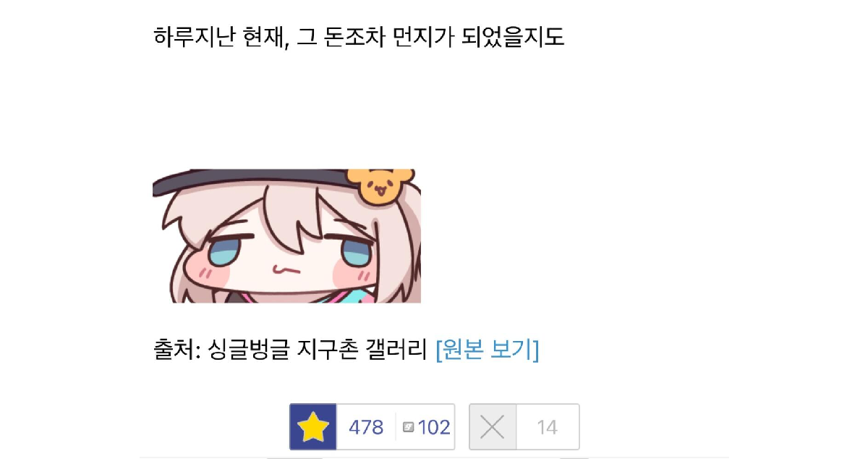This screenshot has width=868, height=459.
Task: Open the chibi character image
Action: 286,236
